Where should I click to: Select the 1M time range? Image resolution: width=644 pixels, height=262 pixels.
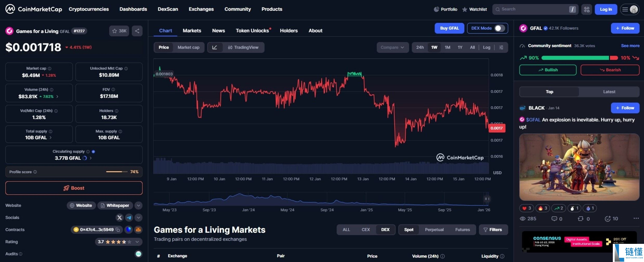click(x=447, y=47)
